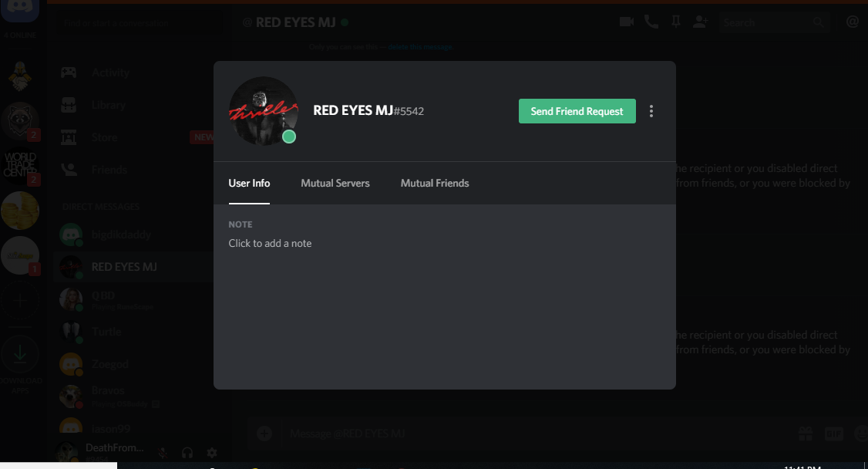The image size is (868, 469).
Task: Click the Search box in header
Action: [x=773, y=22]
